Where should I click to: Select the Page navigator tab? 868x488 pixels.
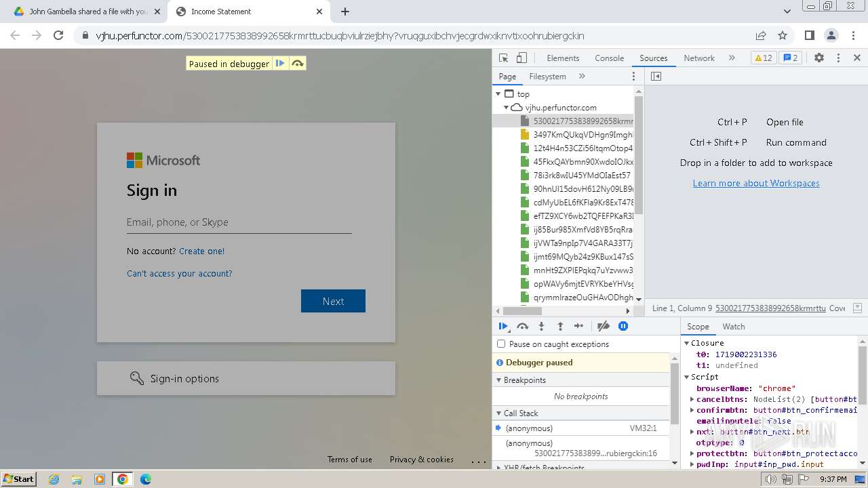point(507,77)
